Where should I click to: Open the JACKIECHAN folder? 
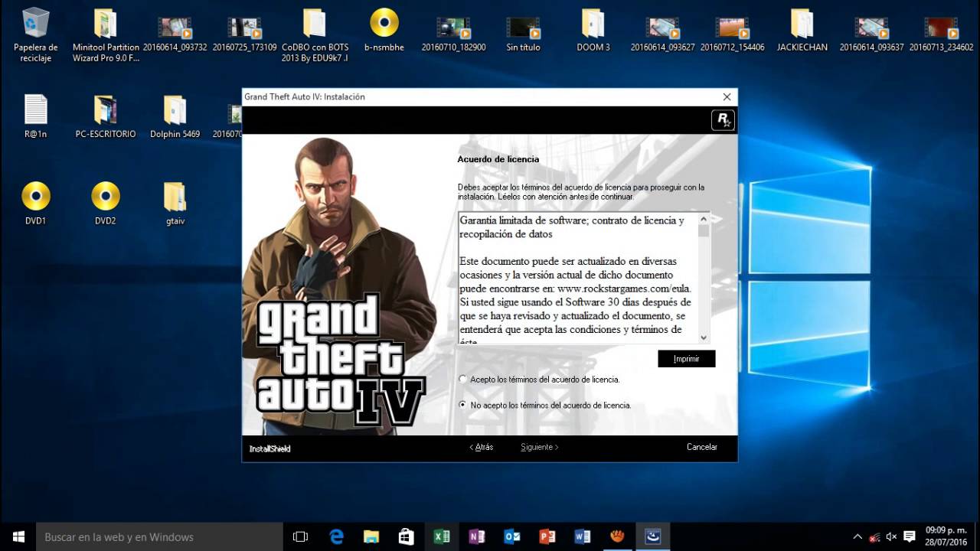pyautogui.click(x=802, y=31)
